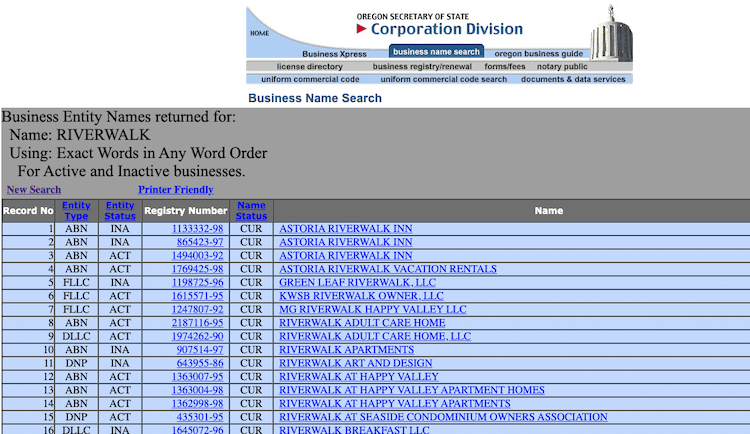Start a New Search
The image size is (750, 434).
[x=34, y=189]
